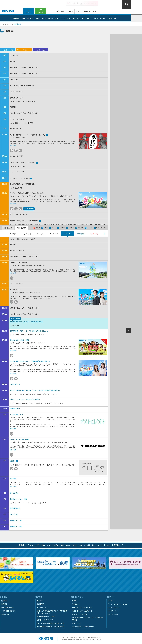Image resolution: width=142 pixels, height=644 pixels.
Task: Jump to あさ・午前 time section
Action: [8, 50]
